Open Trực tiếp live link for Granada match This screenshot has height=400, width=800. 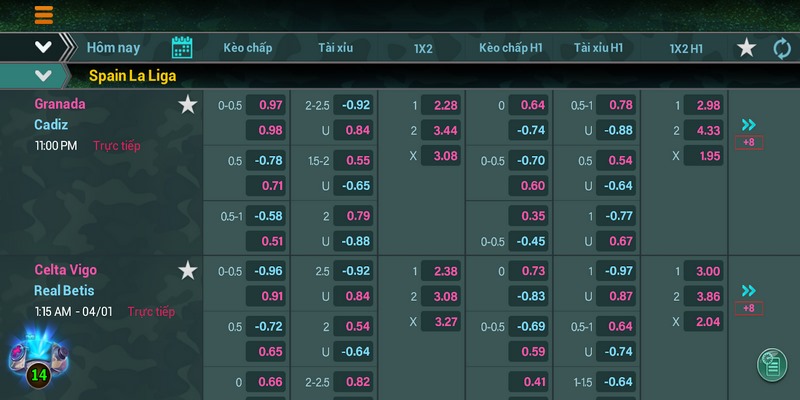pyautogui.click(x=117, y=146)
